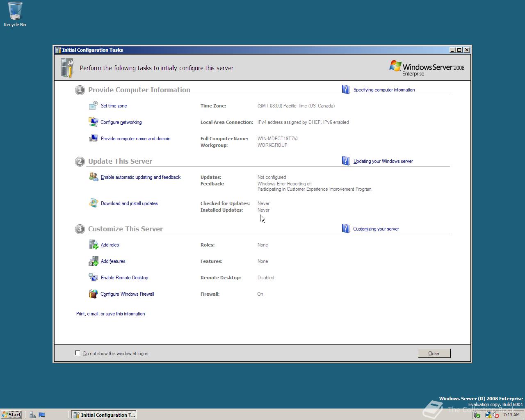Open Customizing your server help link

click(x=376, y=229)
